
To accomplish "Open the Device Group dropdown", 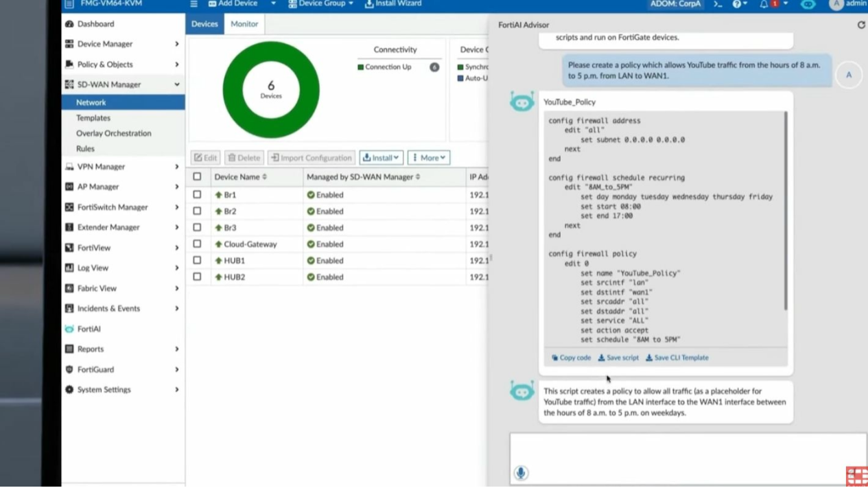I will [321, 3].
